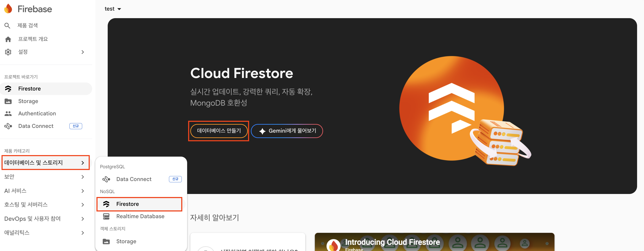This screenshot has width=644, height=251.
Task: Select Authentication in project shortcuts
Action: coord(46,114)
